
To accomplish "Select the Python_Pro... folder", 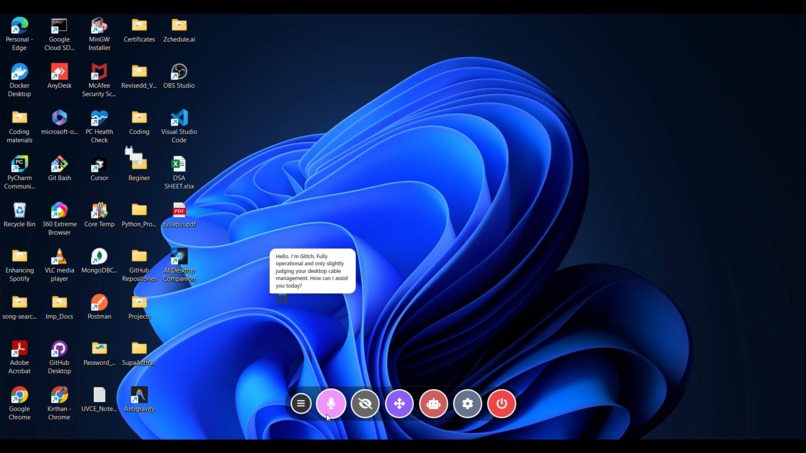I will coord(139,215).
